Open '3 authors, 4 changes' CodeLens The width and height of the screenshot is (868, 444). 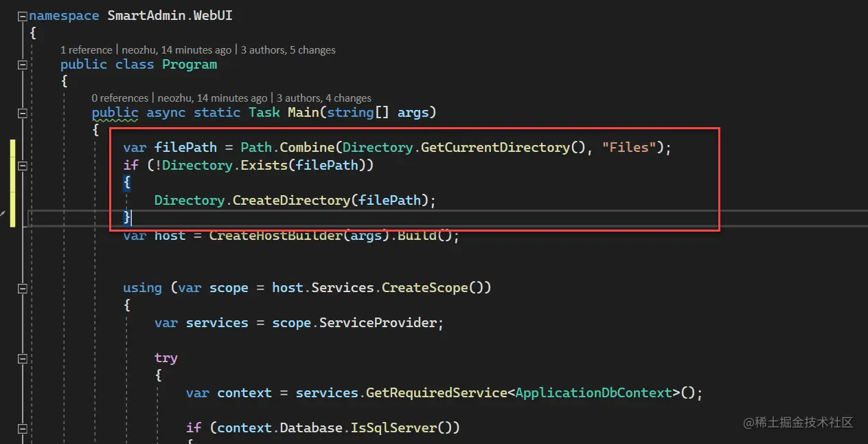click(x=324, y=98)
